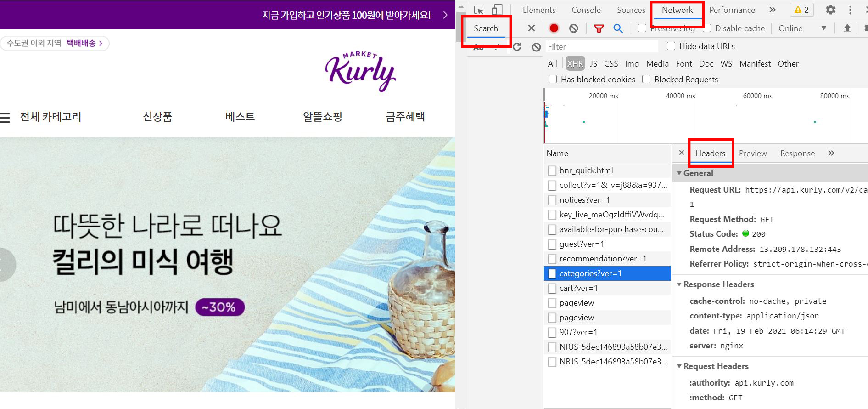Toggle the device toolbar icon
Viewport: 868px width, 409px height.
point(497,10)
